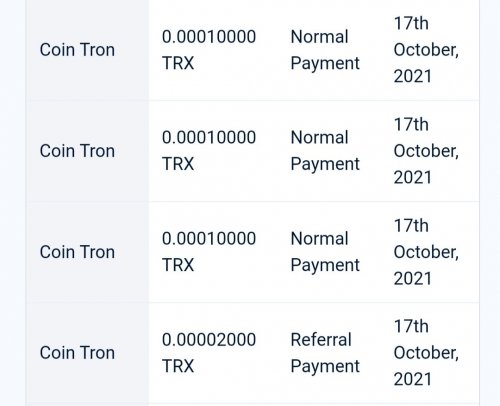The height and width of the screenshot is (406, 500).
Task: Select the third row's date cell
Action: 426,252
